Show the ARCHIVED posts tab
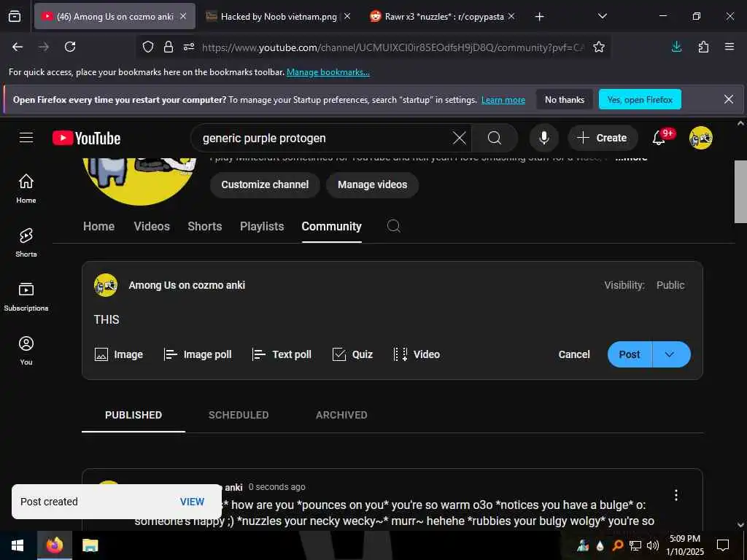The width and height of the screenshot is (747, 560). pyautogui.click(x=341, y=415)
